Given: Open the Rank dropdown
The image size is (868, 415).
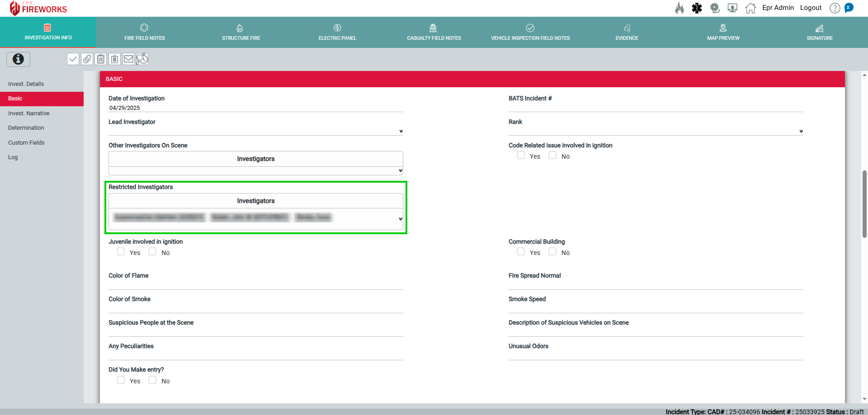Looking at the screenshot, I should click(801, 131).
